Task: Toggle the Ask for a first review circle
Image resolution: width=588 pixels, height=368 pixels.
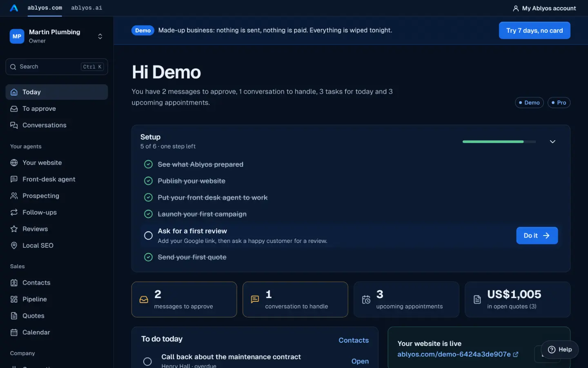Action: (149, 236)
